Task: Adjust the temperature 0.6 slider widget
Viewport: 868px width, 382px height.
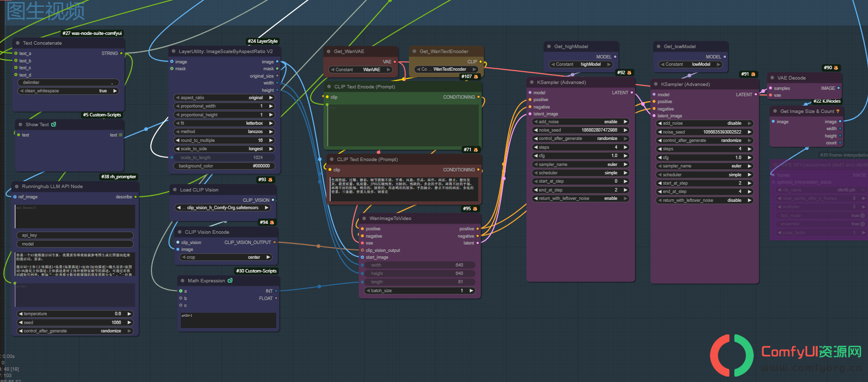Action: click(x=75, y=314)
